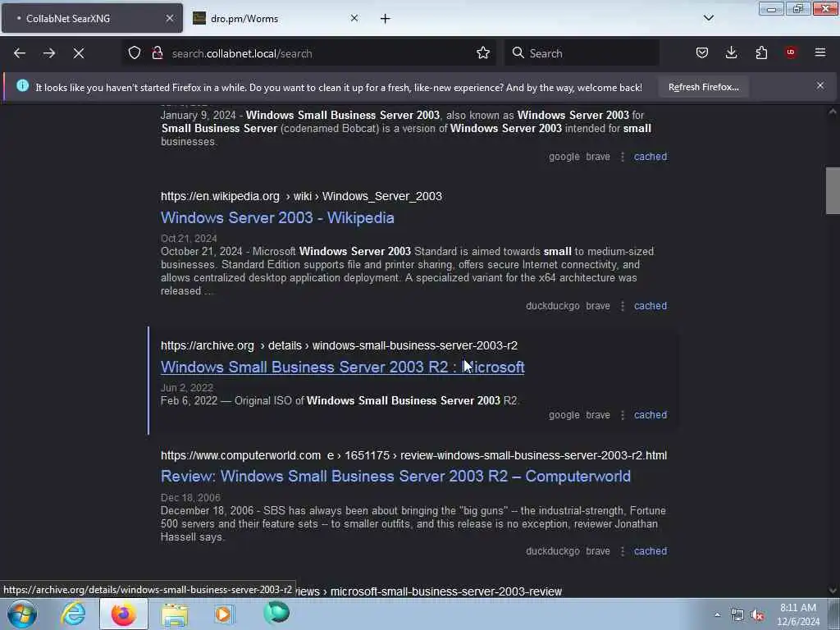Expand more options for first result
The image size is (840, 630).
[x=622, y=157]
